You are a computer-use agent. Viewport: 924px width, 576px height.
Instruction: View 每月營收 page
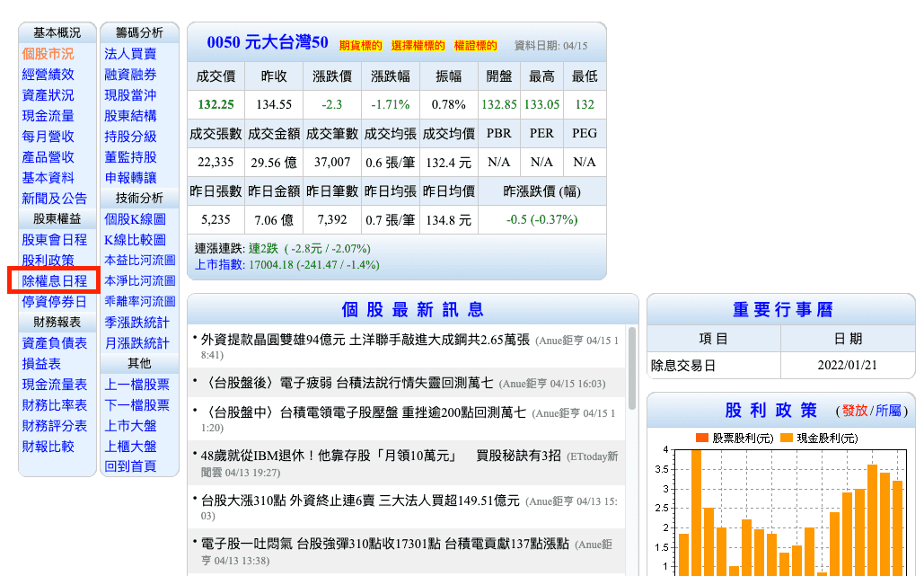click(x=48, y=137)
